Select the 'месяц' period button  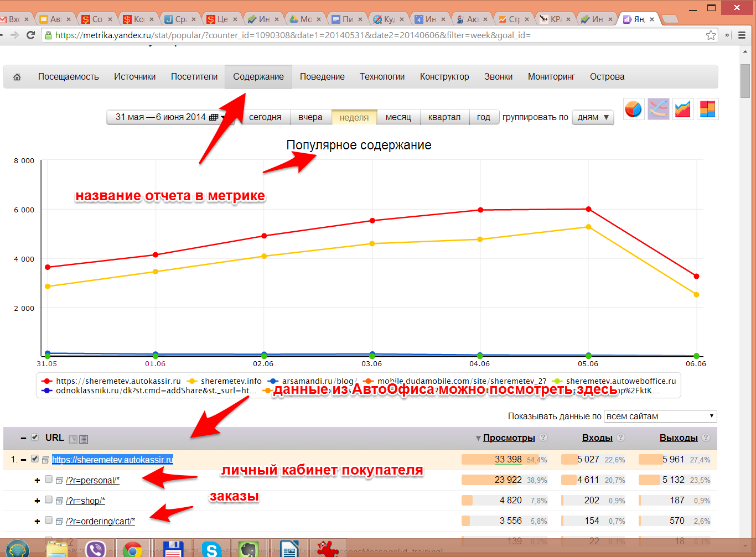(398, 117)
